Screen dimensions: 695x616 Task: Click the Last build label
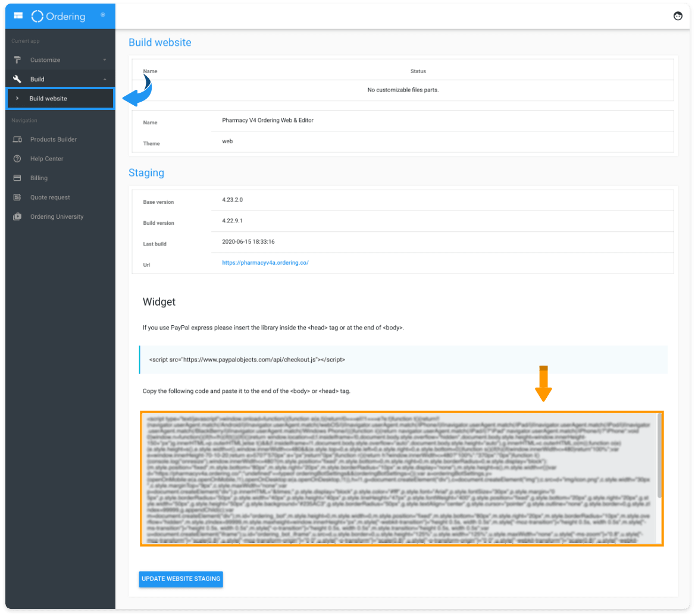click(155, 244)
